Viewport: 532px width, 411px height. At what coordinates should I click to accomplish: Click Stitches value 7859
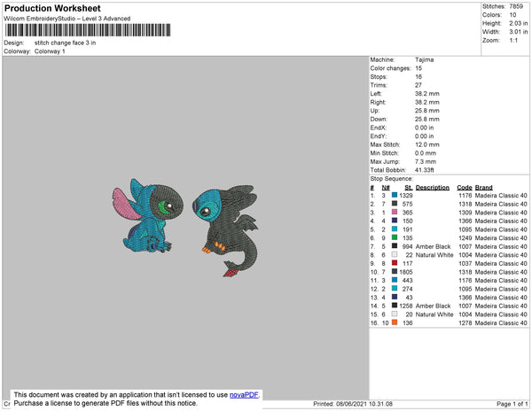tap(516, 6)
